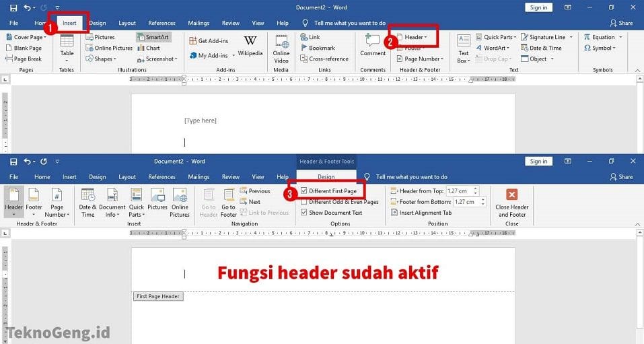Click the large Page Number button in Header & Footer Tools ribbon
Viewport: 644px width, 344px height.
(x=57, y=202)
